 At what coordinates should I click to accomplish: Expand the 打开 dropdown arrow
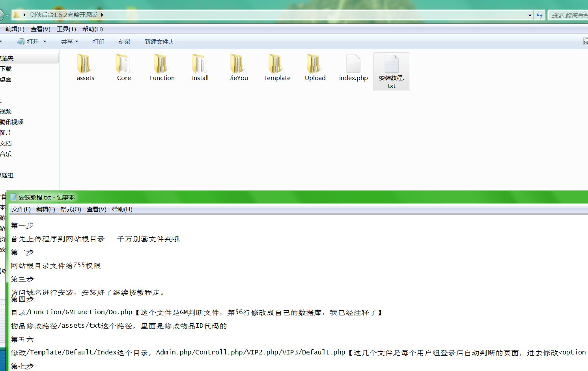(45, 41)
